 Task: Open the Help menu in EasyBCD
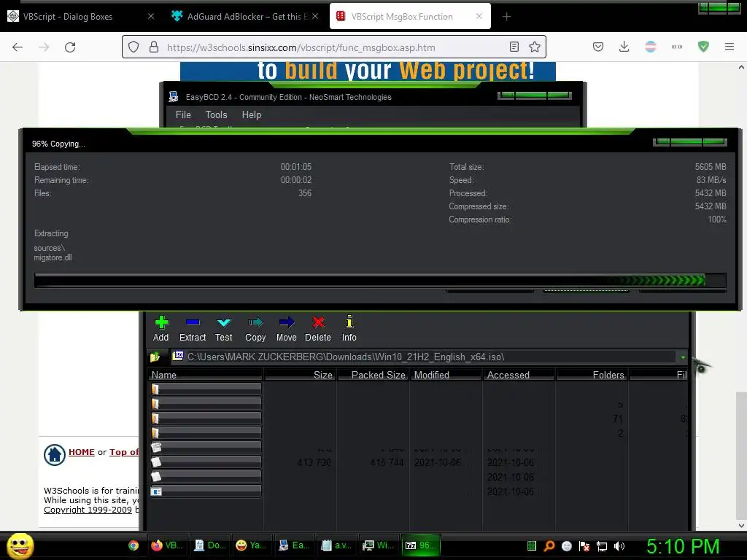click(252, 114)
